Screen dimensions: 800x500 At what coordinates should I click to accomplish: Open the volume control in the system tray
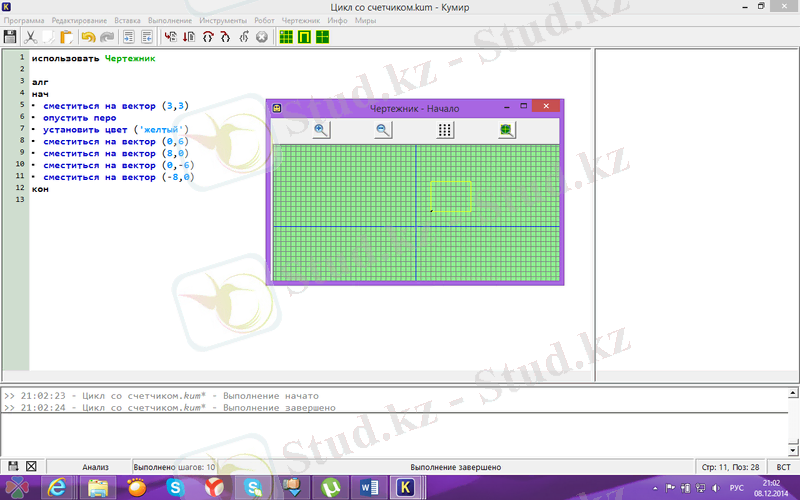click(x=716, y=488)
